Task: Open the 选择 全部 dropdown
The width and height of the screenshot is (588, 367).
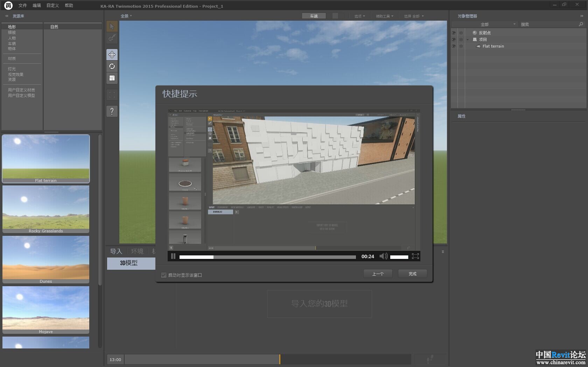Action: 414,16
